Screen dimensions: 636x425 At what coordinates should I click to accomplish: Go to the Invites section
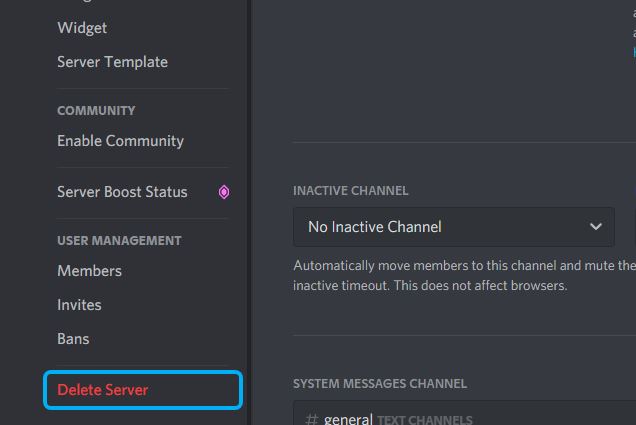79,305
